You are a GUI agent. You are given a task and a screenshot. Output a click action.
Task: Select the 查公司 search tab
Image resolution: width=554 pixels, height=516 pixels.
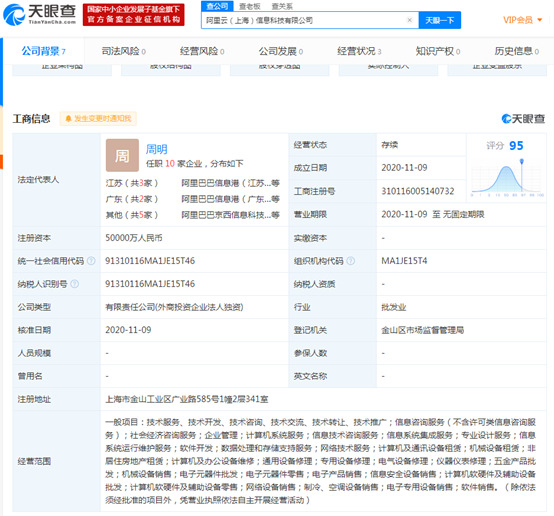tap(217, 6)
